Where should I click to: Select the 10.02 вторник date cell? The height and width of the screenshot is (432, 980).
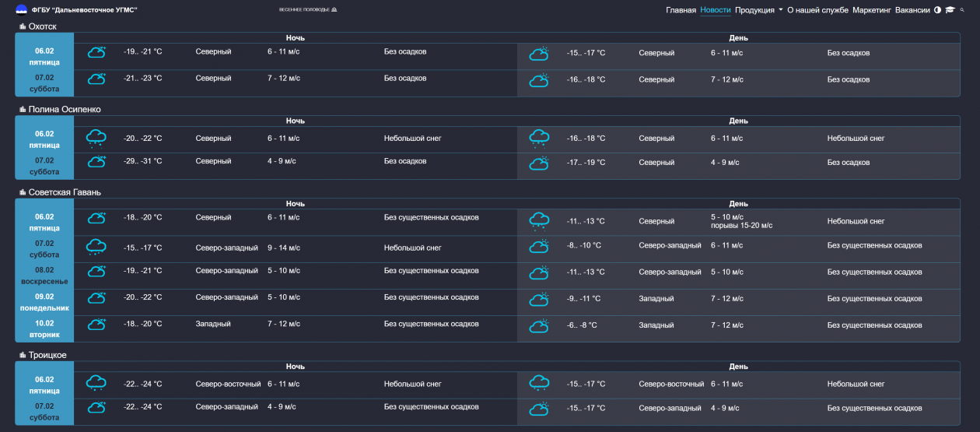44,328
